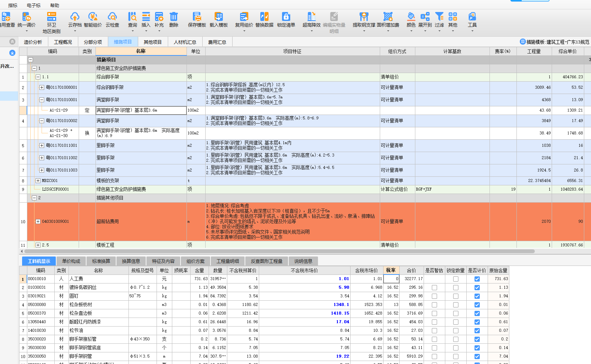Open the 单价构成 bottom tab
Image resolution: width=591 pixels, height=364 pixels.
coord(71,261)
